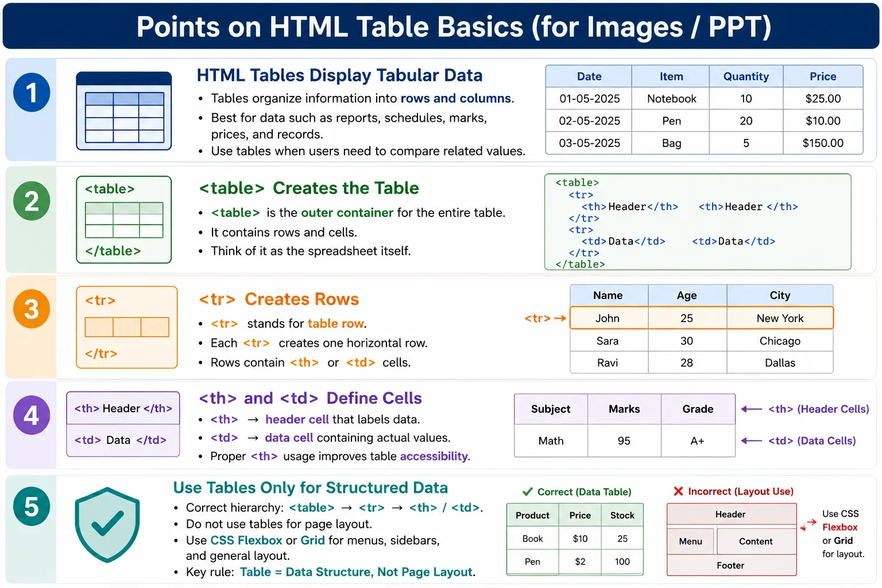Viewport: 882px width, 588px height.
Task: Click the 'A+' grade cell
Action: point(698,441)
